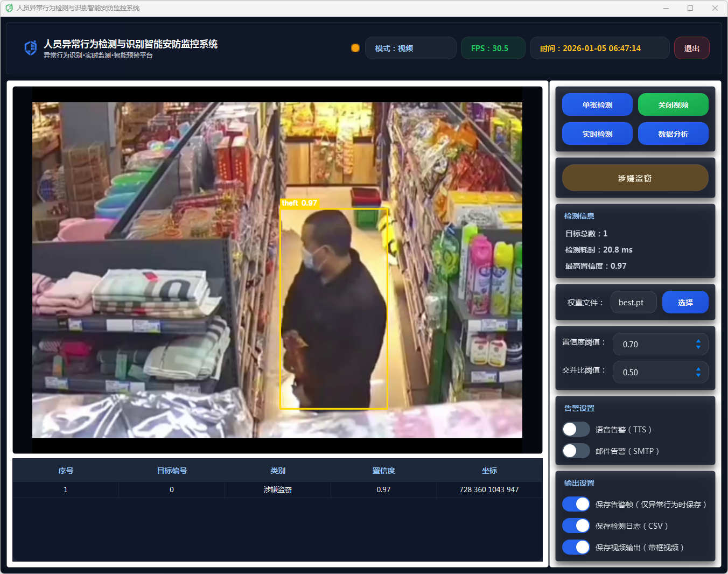Disable save alarm frames toggle
The width and height of the screenshot is (728, 574).
[x=576, y=504]
